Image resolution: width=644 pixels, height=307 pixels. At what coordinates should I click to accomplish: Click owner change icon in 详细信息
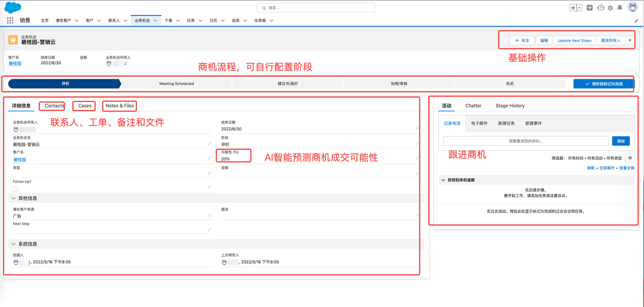coord(210,129)
